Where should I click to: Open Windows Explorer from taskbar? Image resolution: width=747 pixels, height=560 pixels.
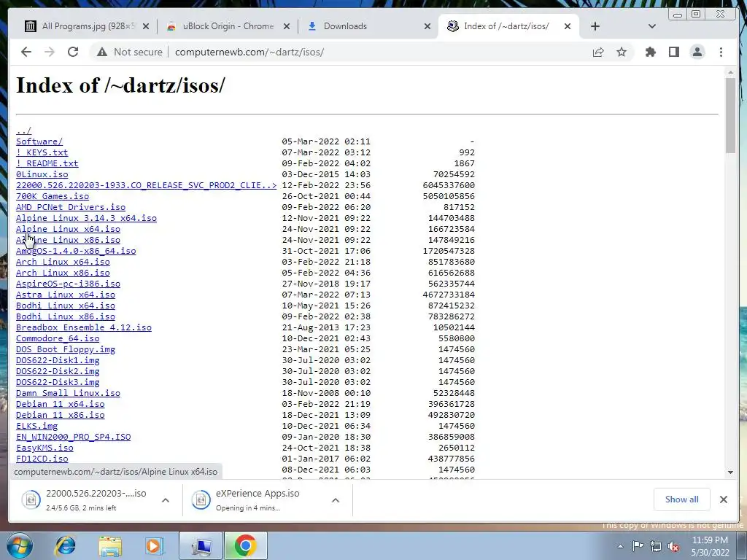(110, 545)
